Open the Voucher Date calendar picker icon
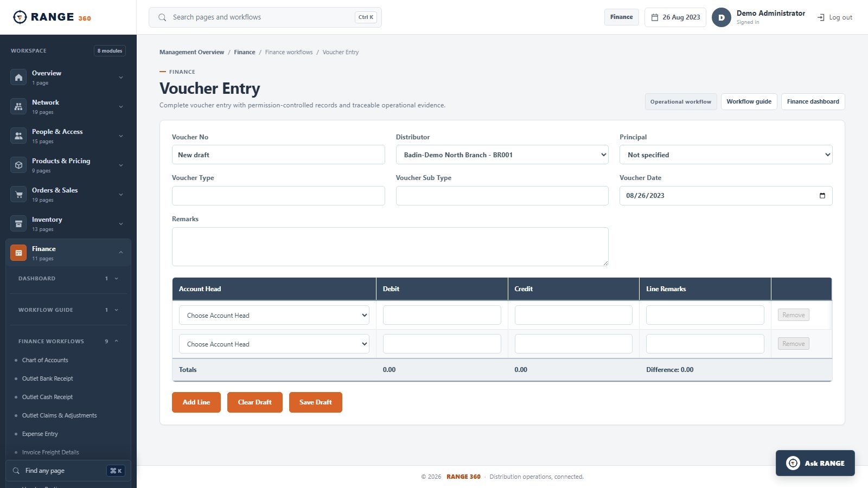 pyautogui.click(x=822, y=196)
